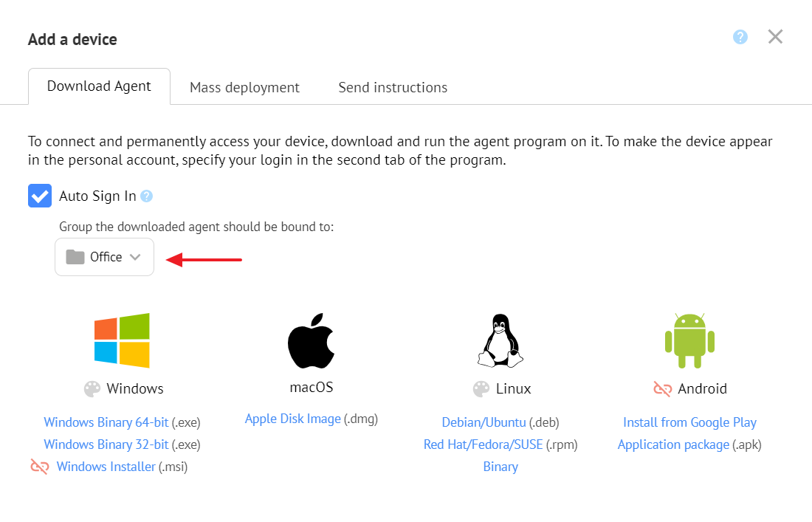Click the broken link icon beside Android
This screenshot has height=522, width=812.
point(662,389)
